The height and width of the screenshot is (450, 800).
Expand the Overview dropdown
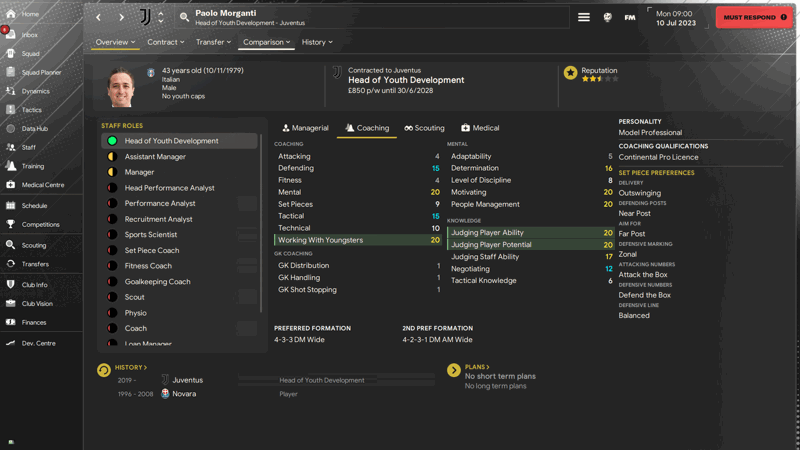point(115,42)
